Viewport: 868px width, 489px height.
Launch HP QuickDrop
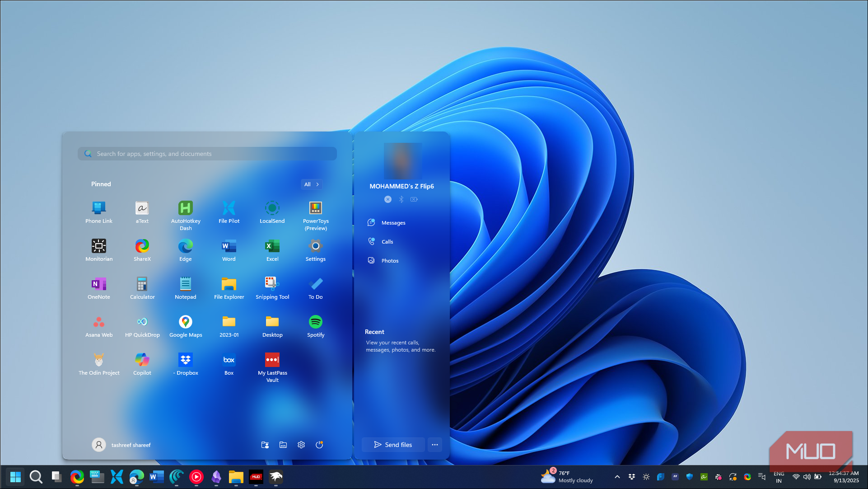(142, 326)
